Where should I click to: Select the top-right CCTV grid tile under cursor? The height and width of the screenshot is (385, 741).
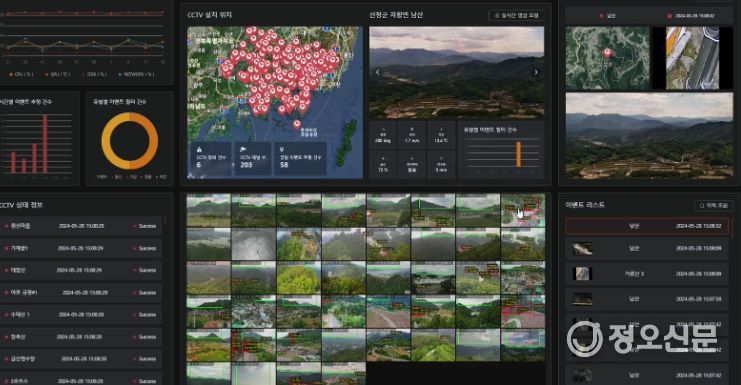523,210
